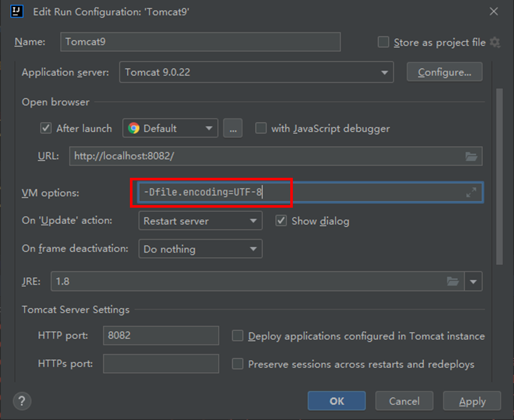514x420 pixels.
Task: Confirm with the OK button
Action: (x=337, y=401)
